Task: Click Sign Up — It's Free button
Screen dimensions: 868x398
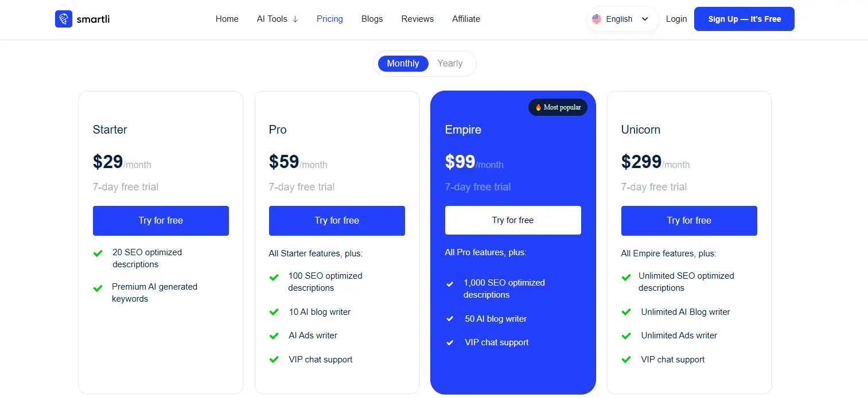Action: coord(744,19)
